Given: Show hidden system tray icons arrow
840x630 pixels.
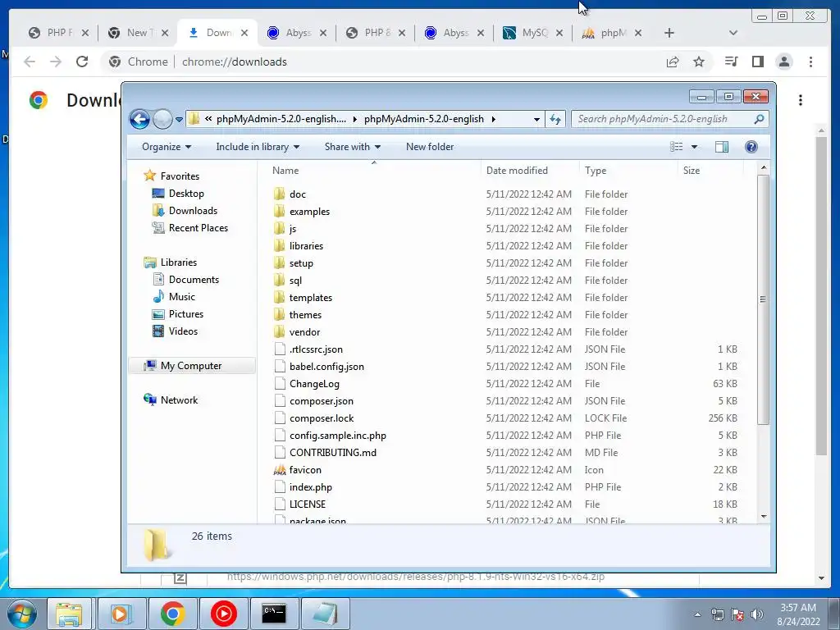Looking at the screenshot, I should (697, 614).
